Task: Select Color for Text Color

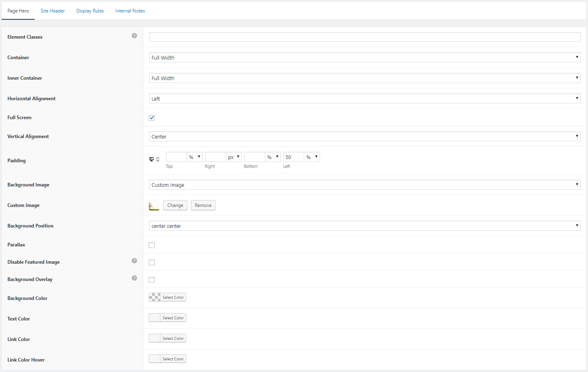Action: tap(167, 318)
